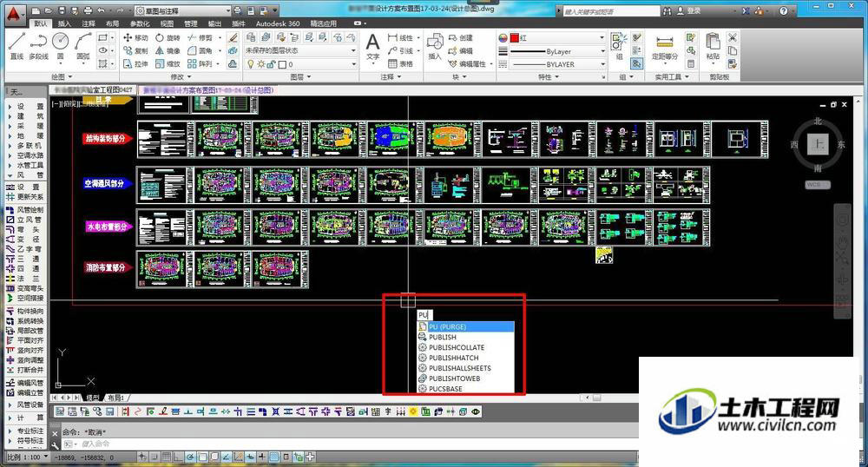Click the Cut scissors icon in clipboard panel
The height and width of the screenshot is (467, 868).
tap(733, 37)
